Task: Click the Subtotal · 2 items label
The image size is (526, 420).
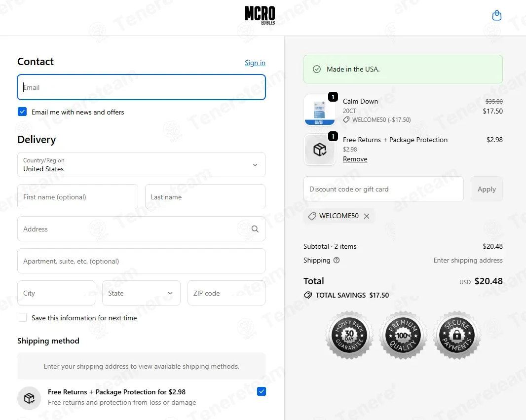Action: coord(330,246)
